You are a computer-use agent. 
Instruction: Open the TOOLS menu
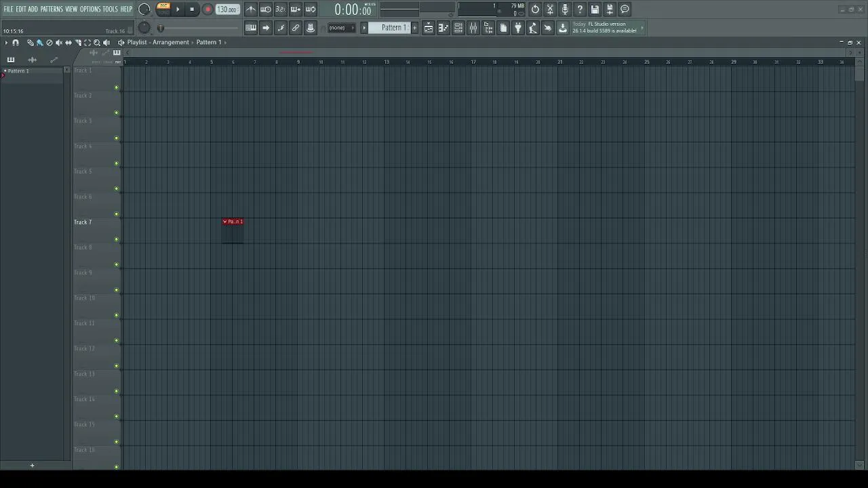(x=110, y=9)
